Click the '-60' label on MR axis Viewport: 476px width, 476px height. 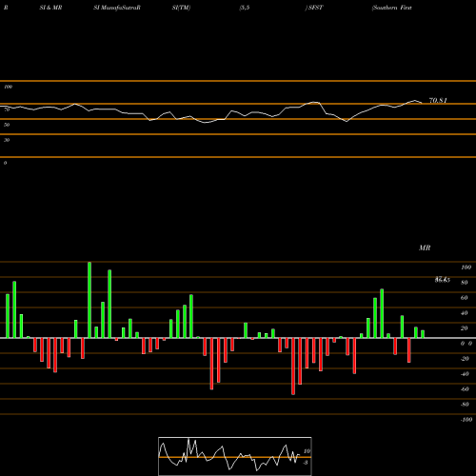[465, 389]
